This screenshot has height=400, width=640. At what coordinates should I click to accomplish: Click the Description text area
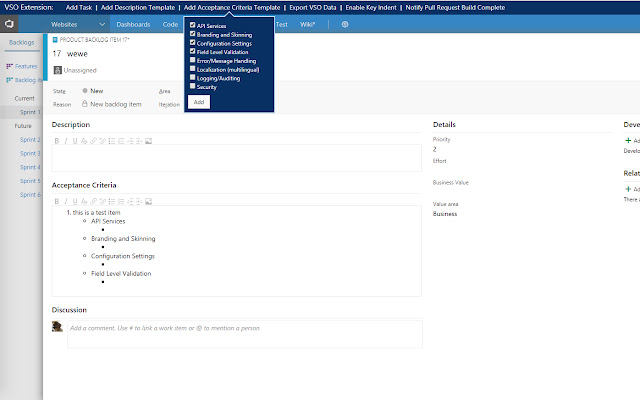pyautogui.click(x=237, y=158)
